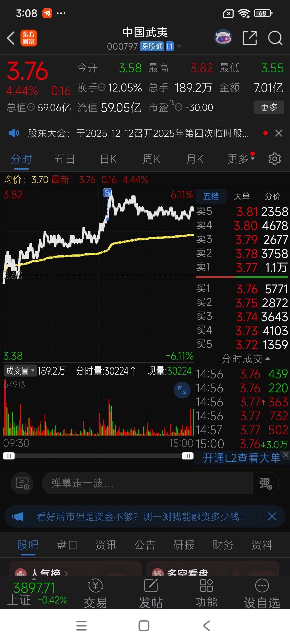Open the 发帖 post icon
The width and height of the screenshot is (290, 644).
[x=151, y=593]
